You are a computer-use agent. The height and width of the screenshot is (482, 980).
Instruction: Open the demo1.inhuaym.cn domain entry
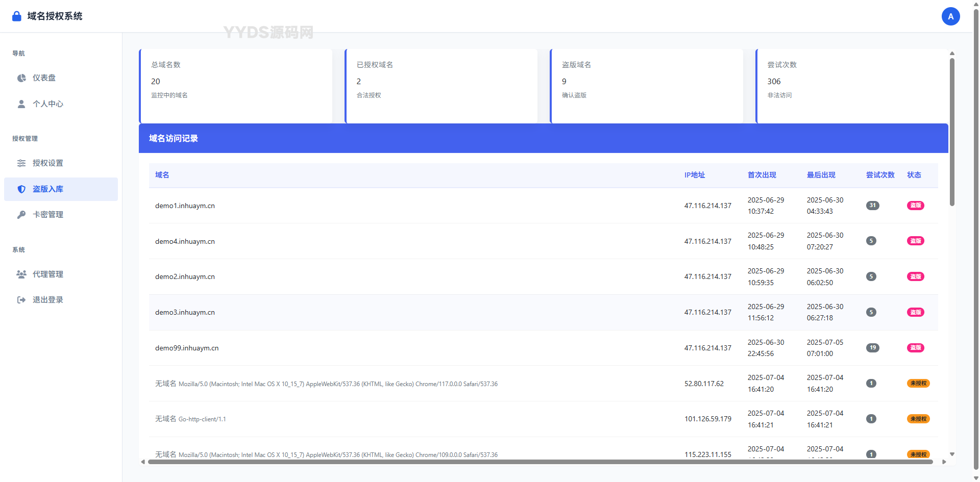(x=185, y=206)
